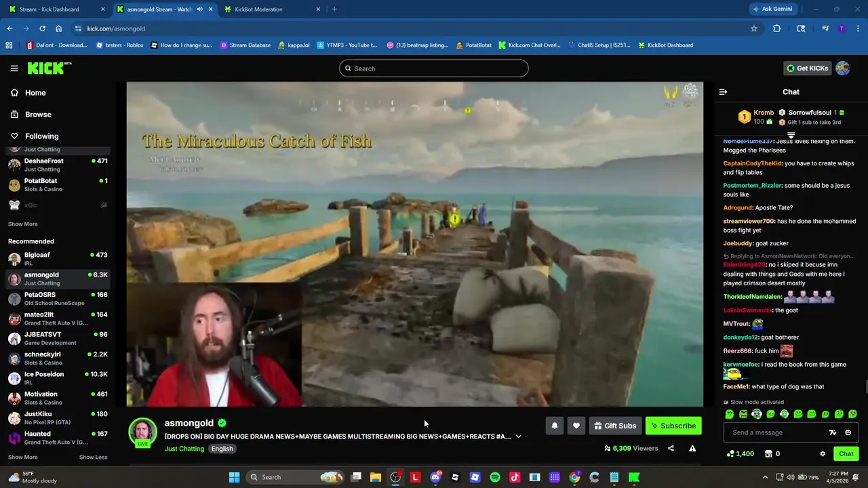868x488 pixels.
Task: Open the Chrome apps grid icon
Action: coord(9,45)
